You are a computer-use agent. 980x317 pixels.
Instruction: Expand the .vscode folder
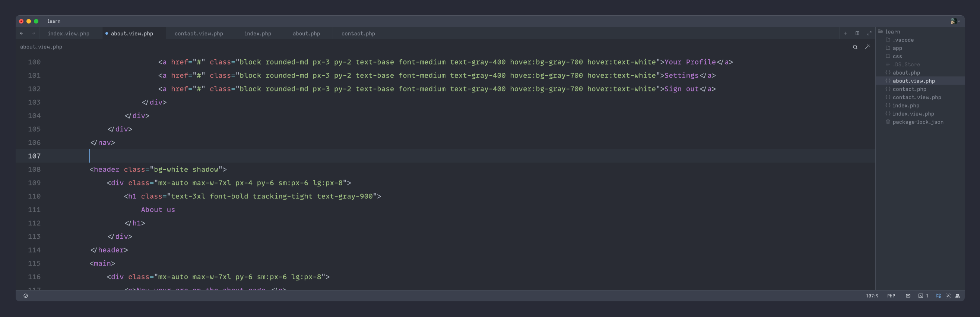click(x=903, y=40)
